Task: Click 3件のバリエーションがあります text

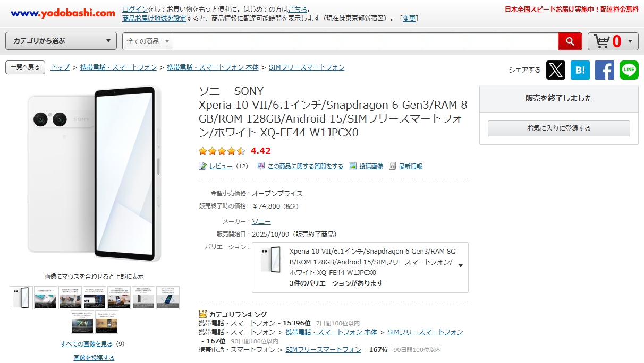Action: pos(336,283)
